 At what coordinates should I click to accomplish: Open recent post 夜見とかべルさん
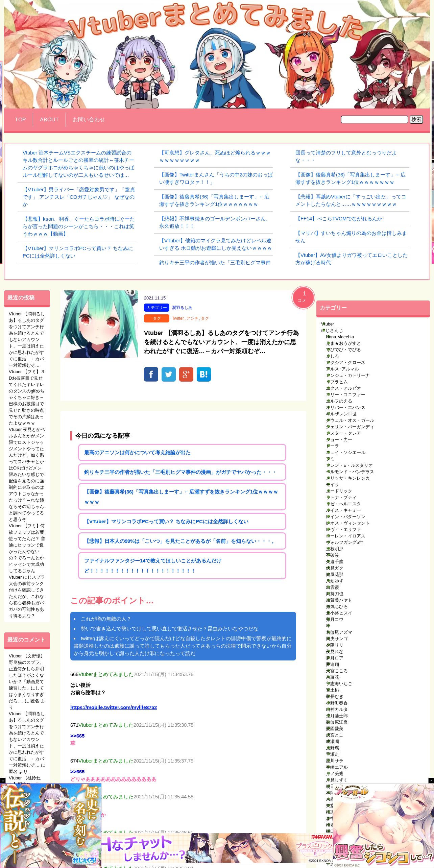(x=27, y=474)
